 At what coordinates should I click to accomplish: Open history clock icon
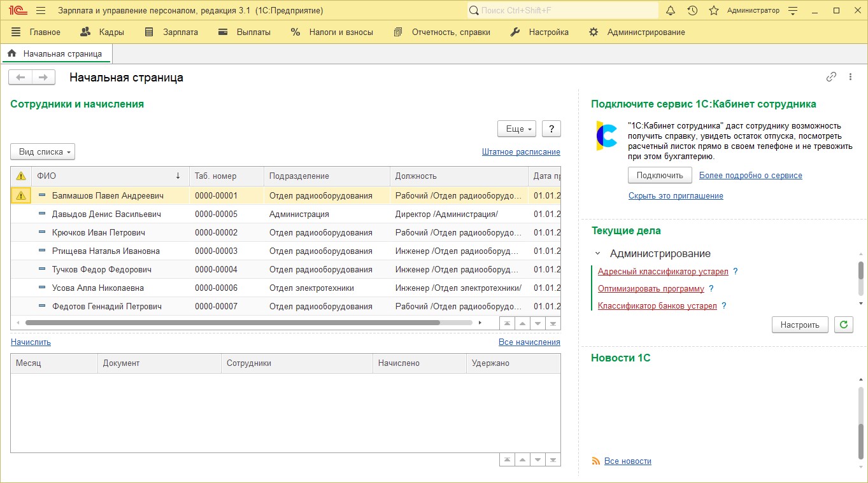pyautogui.click(x=692, y=11)
